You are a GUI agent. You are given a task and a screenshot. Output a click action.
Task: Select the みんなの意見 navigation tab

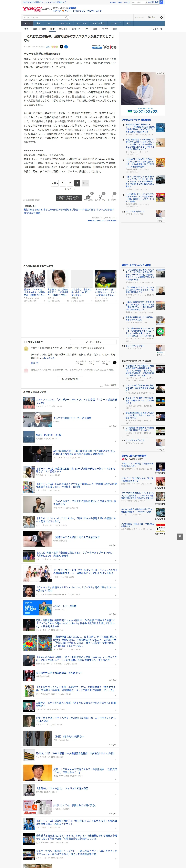tap(98, 24)
